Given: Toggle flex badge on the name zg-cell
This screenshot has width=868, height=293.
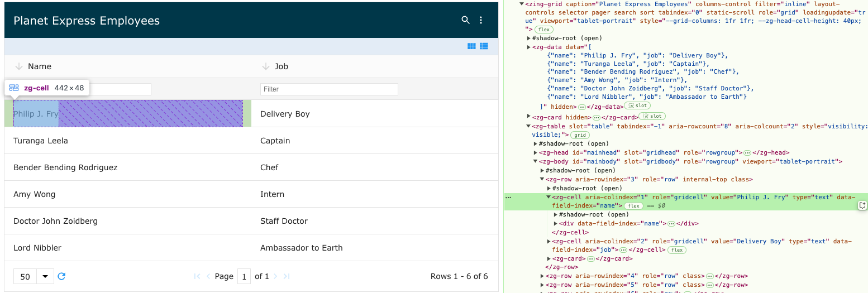Looking at the screenshot, I should click(633, 206).
